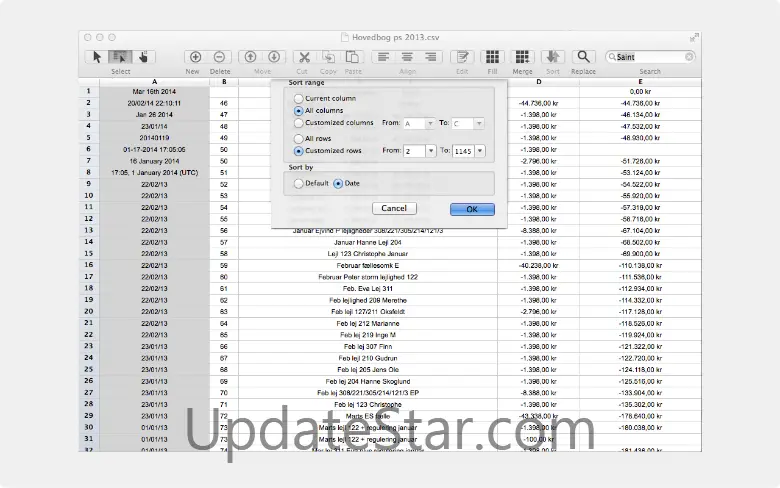Click the New (plus) toolbar icon
This screenshot has height=488, width=780.
[195, 57]
